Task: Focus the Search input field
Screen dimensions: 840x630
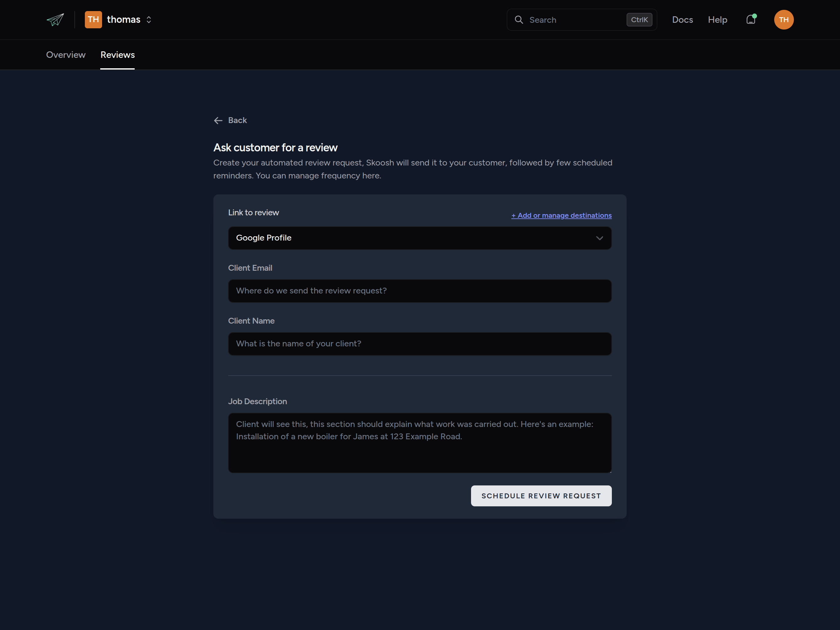Action: coord(582,20)
